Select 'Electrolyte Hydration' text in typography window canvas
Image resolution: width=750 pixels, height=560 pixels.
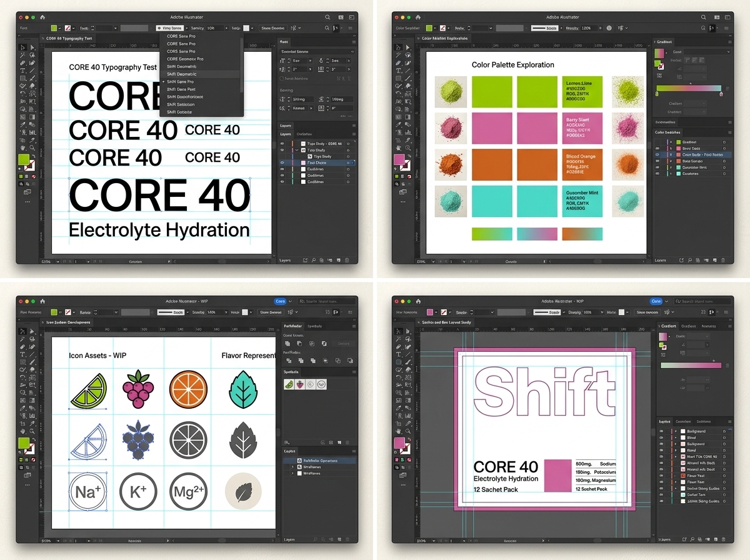coord(159,231)
